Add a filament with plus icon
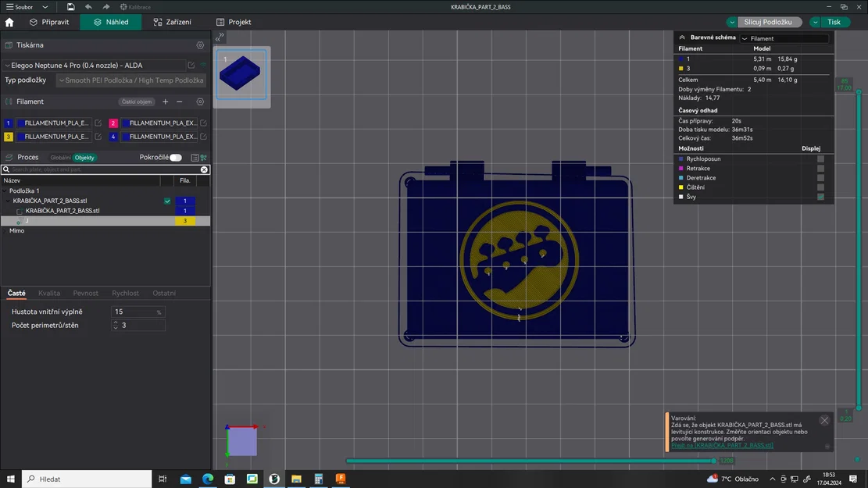The width and height of the screenshot is (868, 488). pyautogui.click(x=166, y=102)
